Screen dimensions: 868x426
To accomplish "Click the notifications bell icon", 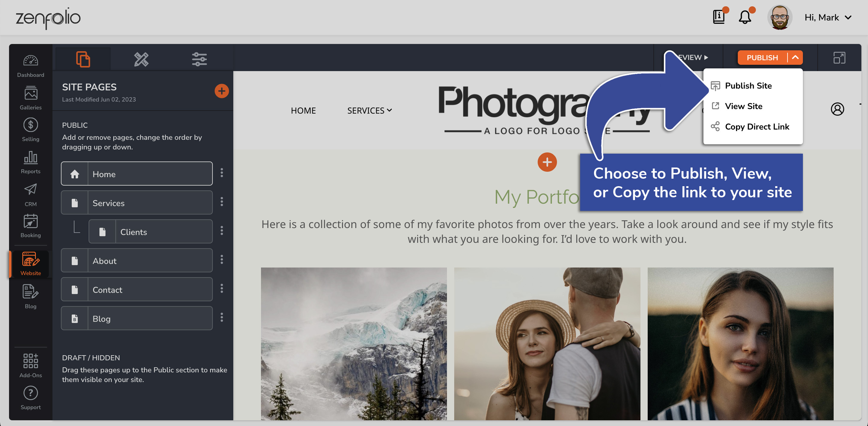I will pyautogui.click(x=745, y=17).
